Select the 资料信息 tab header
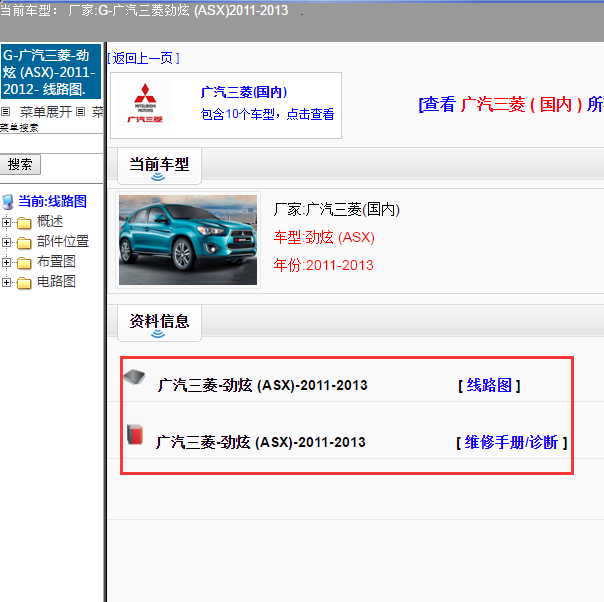This screenshot has width=604, height=602. point(159,323)
